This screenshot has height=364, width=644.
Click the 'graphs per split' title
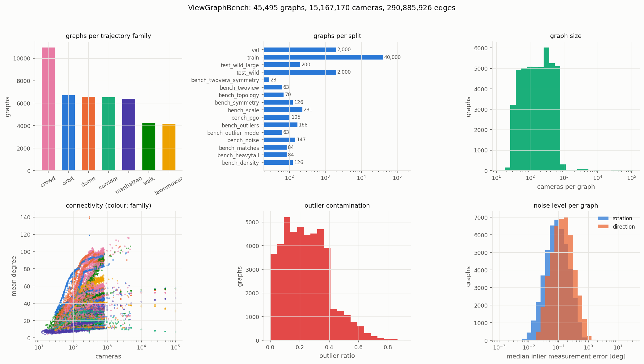coord(337,36)
